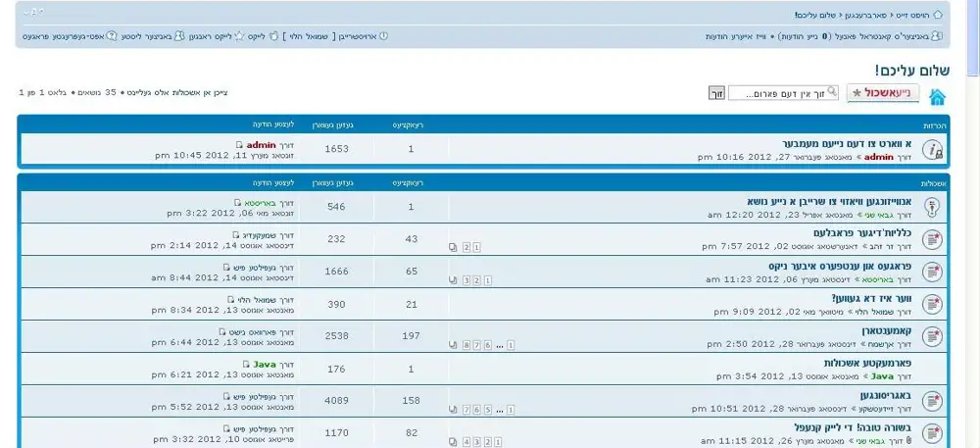The image size is (980, 448).
Task: Click the members list icon באניצער ליסטע
Action: click(179, 36)
